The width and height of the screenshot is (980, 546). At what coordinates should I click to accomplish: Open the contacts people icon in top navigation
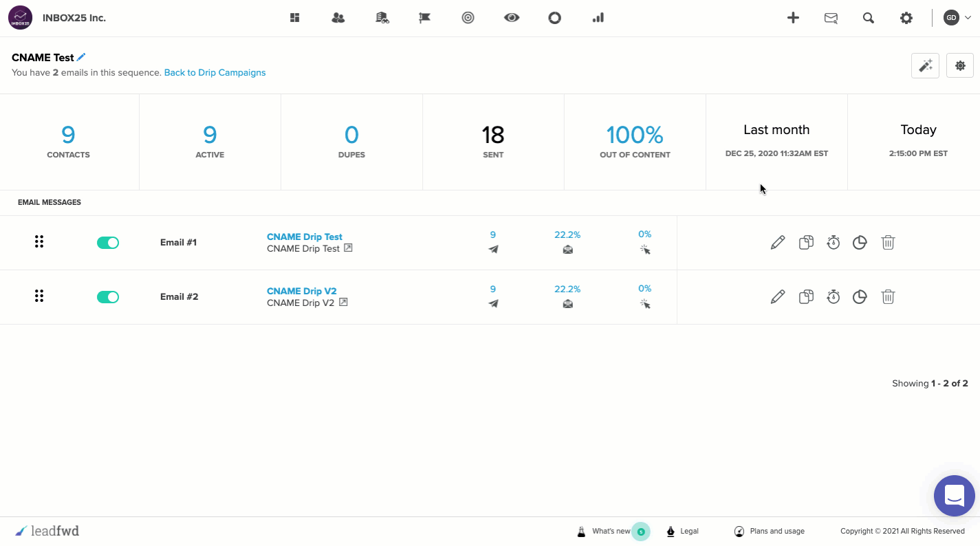[338, 18]
